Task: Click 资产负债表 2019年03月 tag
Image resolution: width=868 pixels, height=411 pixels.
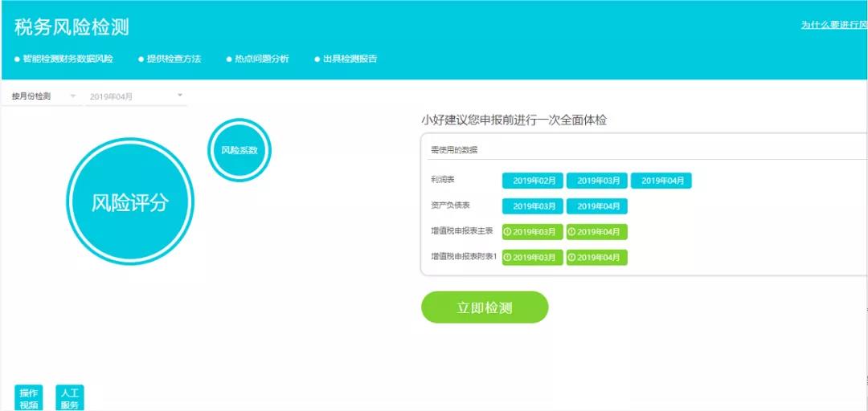Action: (533, 206)
